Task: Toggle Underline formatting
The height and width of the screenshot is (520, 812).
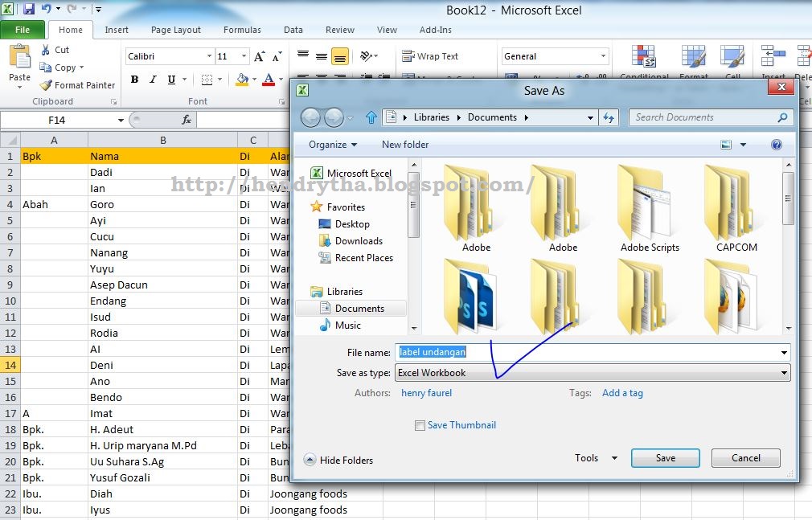Action: 171,80
